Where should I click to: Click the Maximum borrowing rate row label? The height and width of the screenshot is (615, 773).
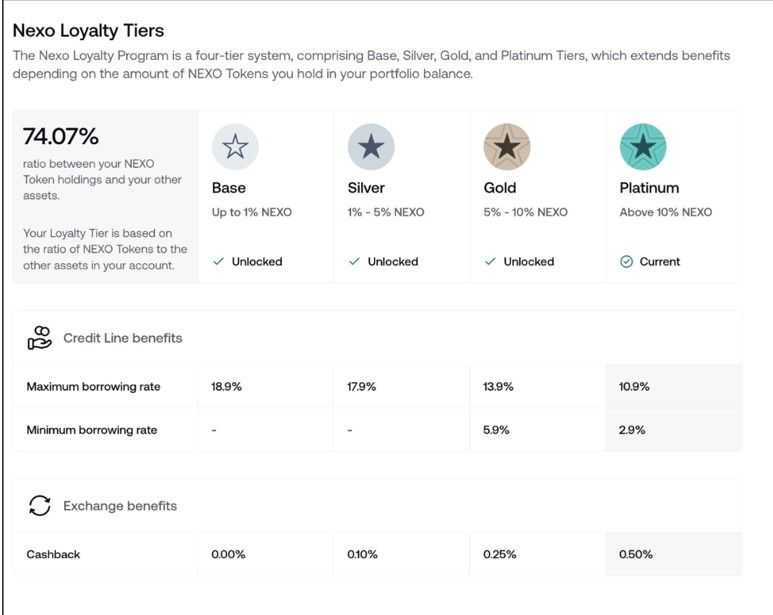93,387
